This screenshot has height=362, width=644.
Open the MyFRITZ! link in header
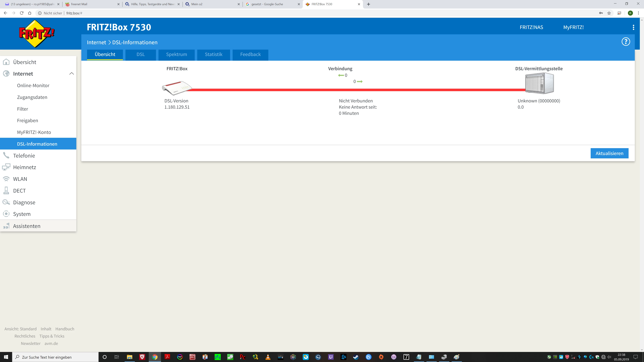coord(573,27)
